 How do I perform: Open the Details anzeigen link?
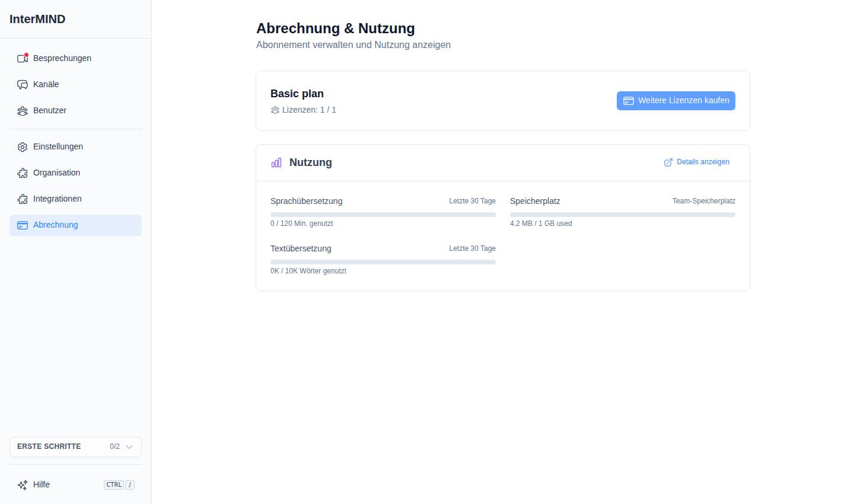[697, 162]
